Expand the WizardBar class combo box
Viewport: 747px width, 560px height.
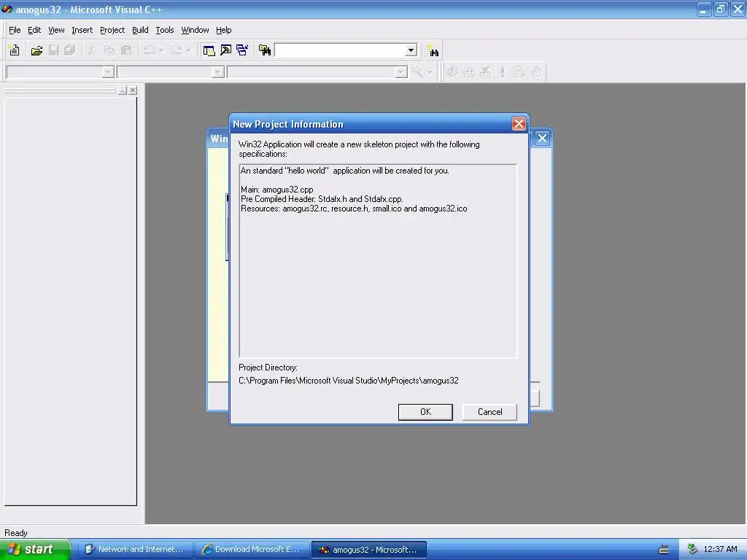click(108, 72)
